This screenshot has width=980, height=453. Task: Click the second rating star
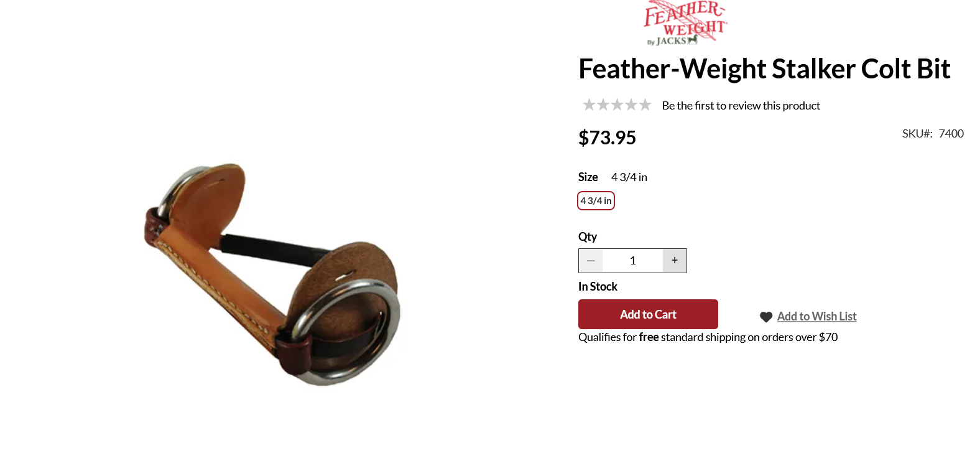pos(603,105)
